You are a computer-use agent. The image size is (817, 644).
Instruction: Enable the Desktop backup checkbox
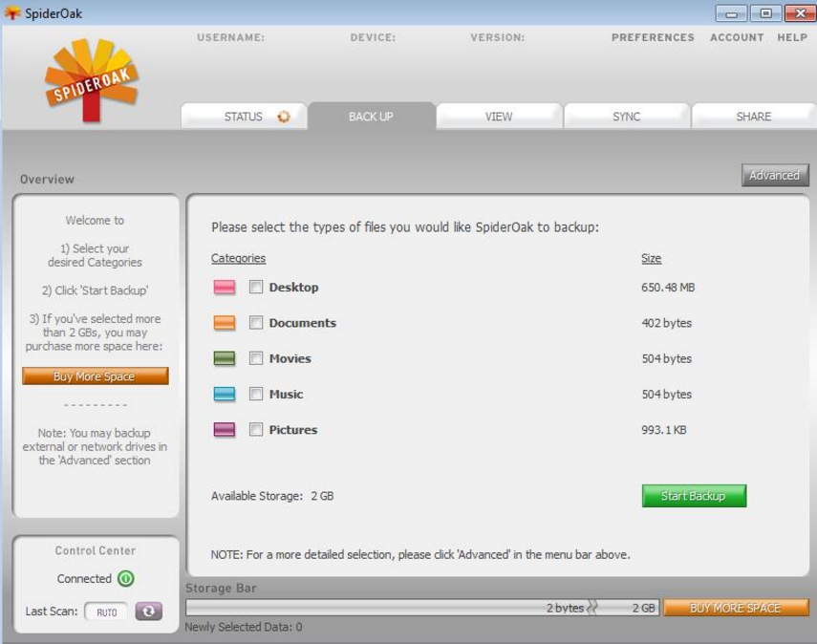tap(256, 287)
